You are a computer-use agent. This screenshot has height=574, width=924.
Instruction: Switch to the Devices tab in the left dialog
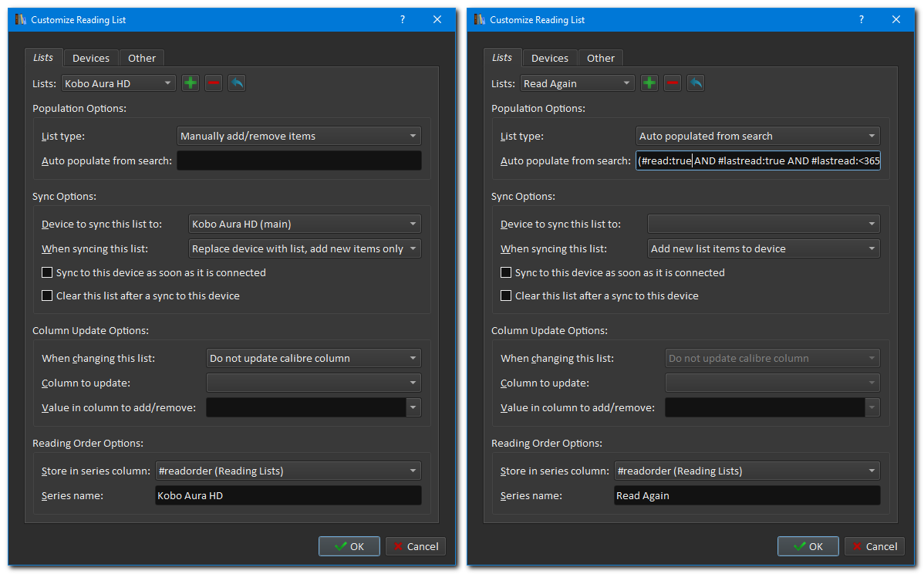point(91,58)
